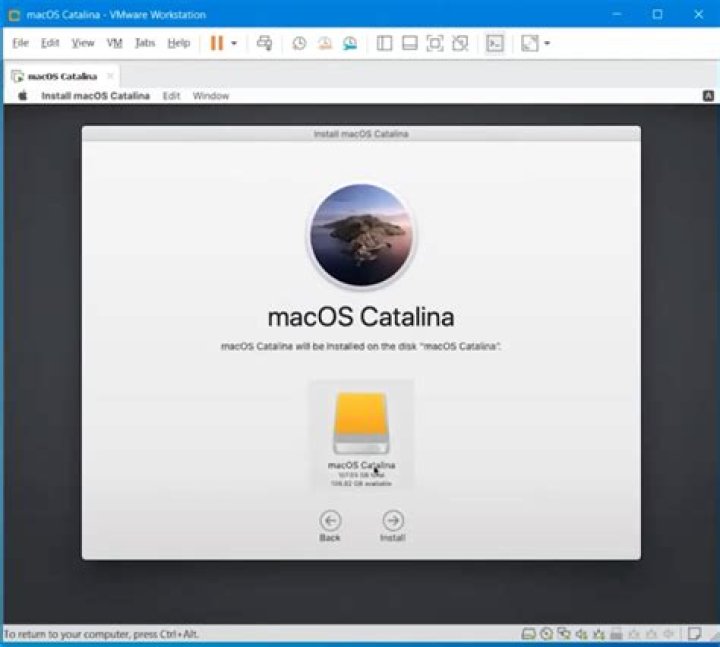The width and height of the screenshot is (720, 647).
Task: Open Install macOS Catalina app menu
Action: click(x=95, y=96)
